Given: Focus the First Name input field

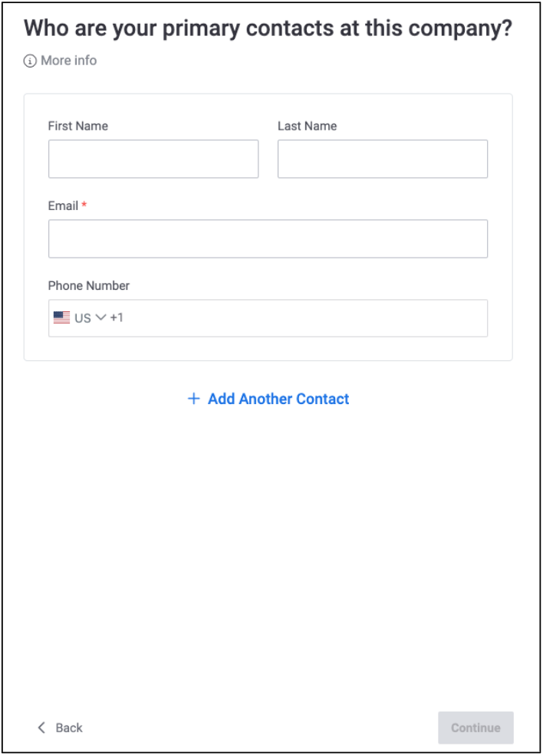Looking at the screenshot, I should 153,159.
